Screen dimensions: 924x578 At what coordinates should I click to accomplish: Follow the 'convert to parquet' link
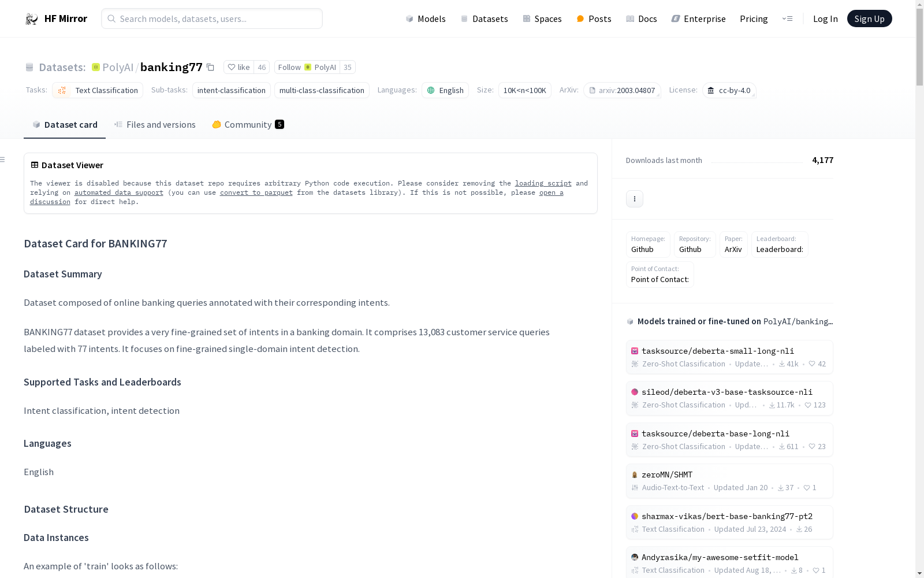tap(256, 192)
